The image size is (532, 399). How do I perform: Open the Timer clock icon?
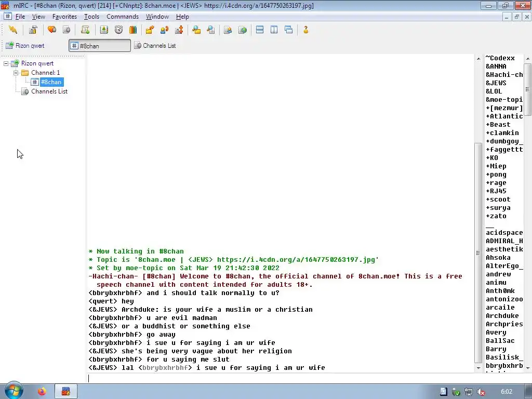click(118, 30)
